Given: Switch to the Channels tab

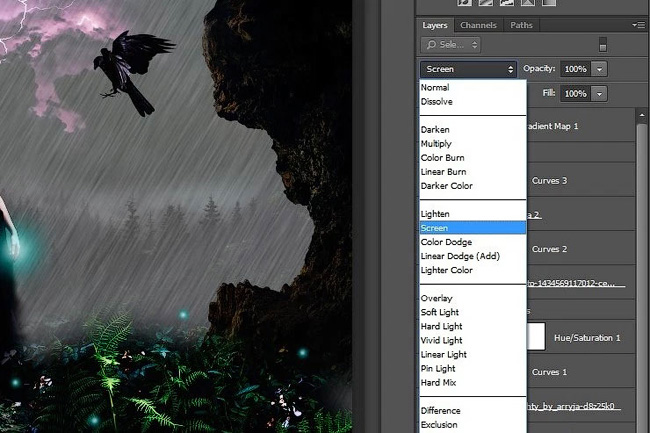Looking at the screenshot, I should point(478,25).
